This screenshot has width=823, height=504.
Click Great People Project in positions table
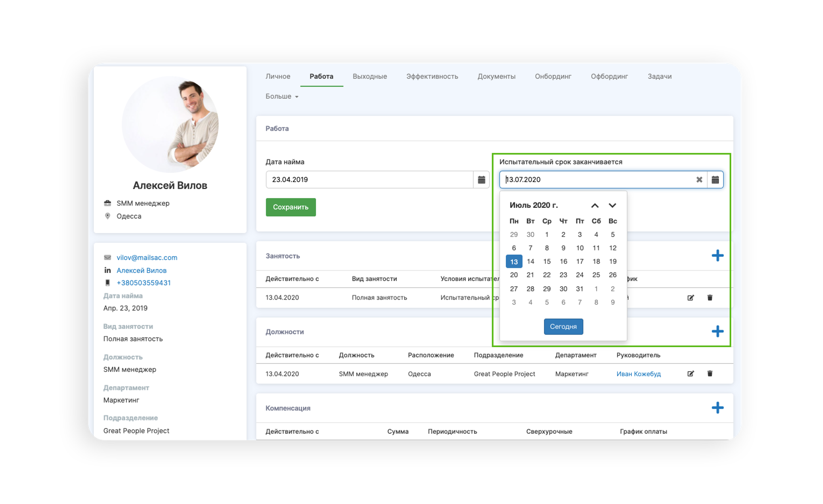pyautogui.click(x=505, y=374)
